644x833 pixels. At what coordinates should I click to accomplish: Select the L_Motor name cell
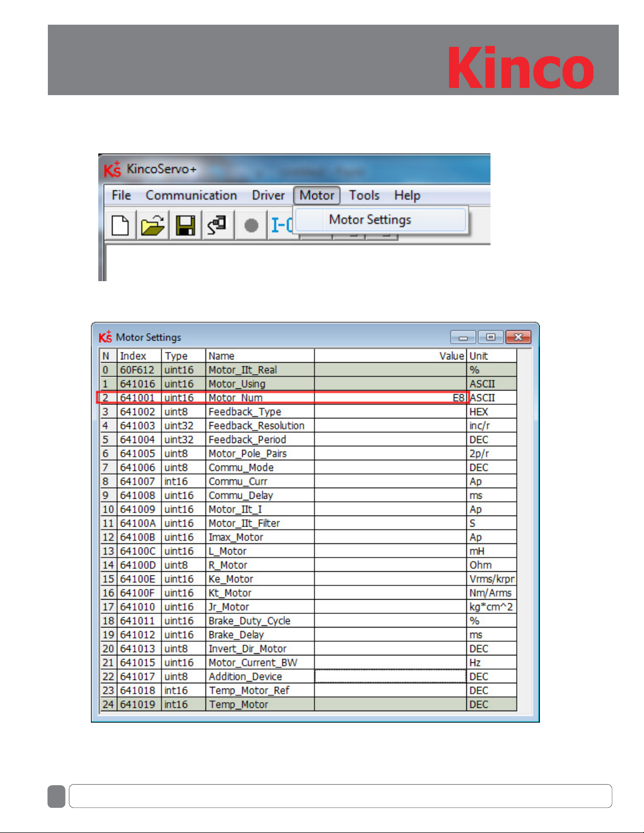pos(260,551)
